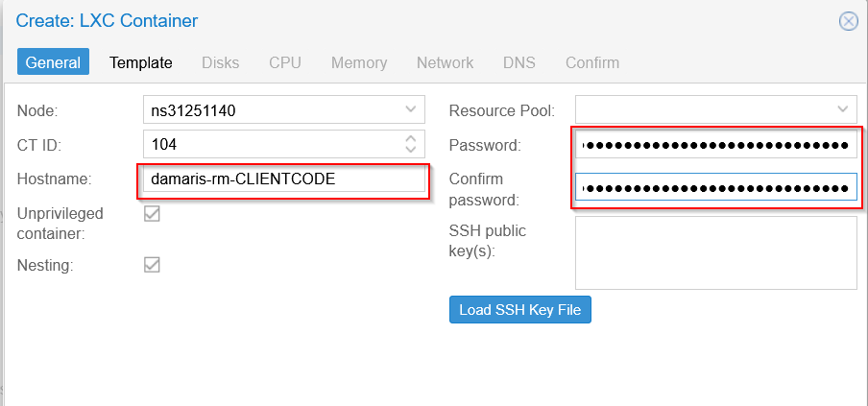Select the General tab
This screenshot has width=868, height=406.
(53, 62)
